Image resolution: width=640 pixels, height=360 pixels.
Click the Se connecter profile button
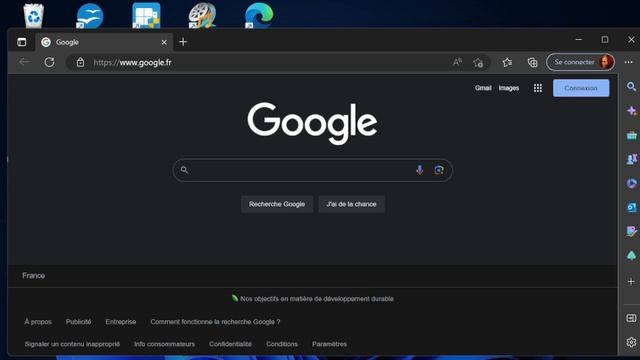point(580,62)
